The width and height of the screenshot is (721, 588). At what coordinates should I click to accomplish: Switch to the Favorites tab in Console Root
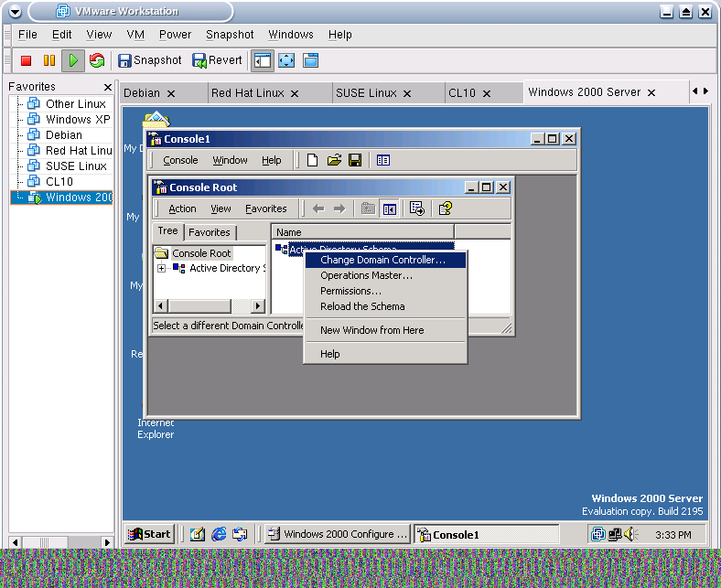click(x=210, y=232)
